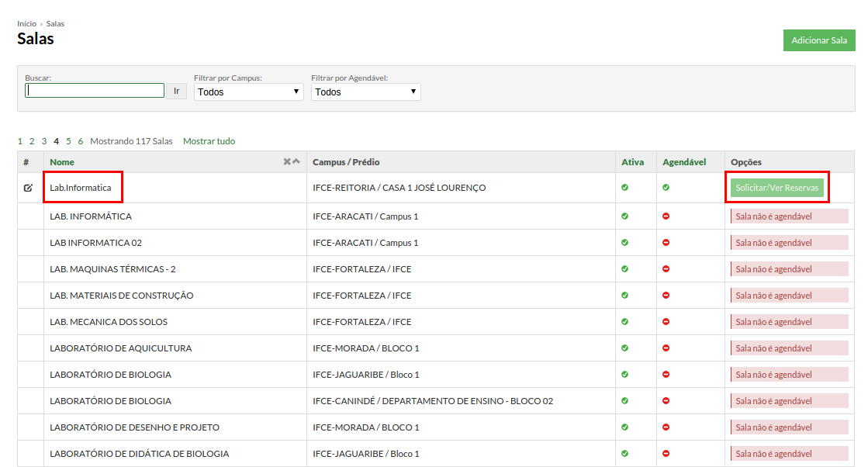Go to the Início breadcrumb link
The height and width of the screenshot is (467, 868).
pyautogui.click(x=26, y=24)
